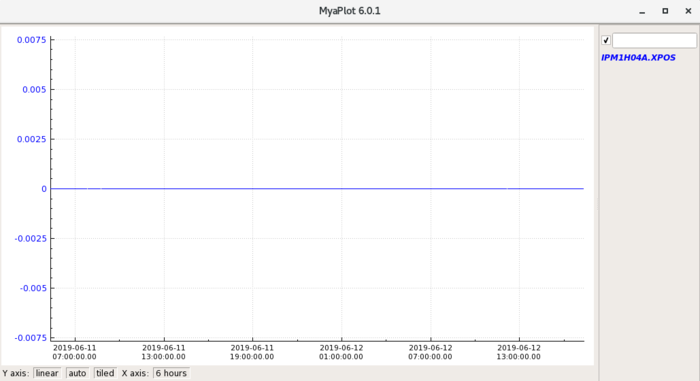Image resolution: width=700 pixels, height=381 pixels.
Task: Click the MyaPlot 6.0.1 title bar
Action: [x=350, y=11]
